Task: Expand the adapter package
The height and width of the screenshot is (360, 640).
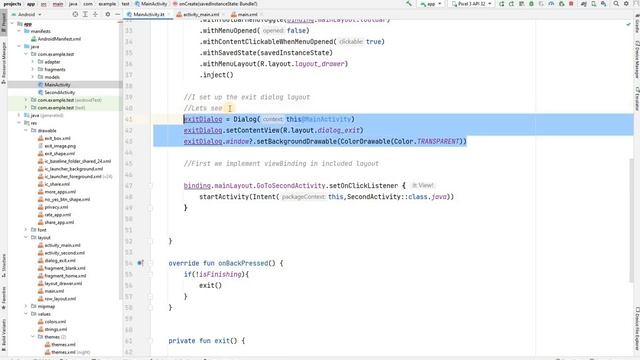Action: pos(33,62)
